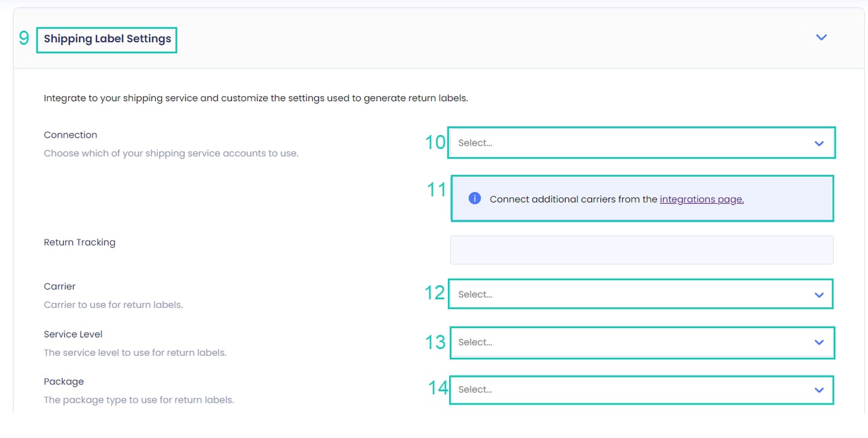Click the Shipping Label Settings heading

click(x=107, y=39)
